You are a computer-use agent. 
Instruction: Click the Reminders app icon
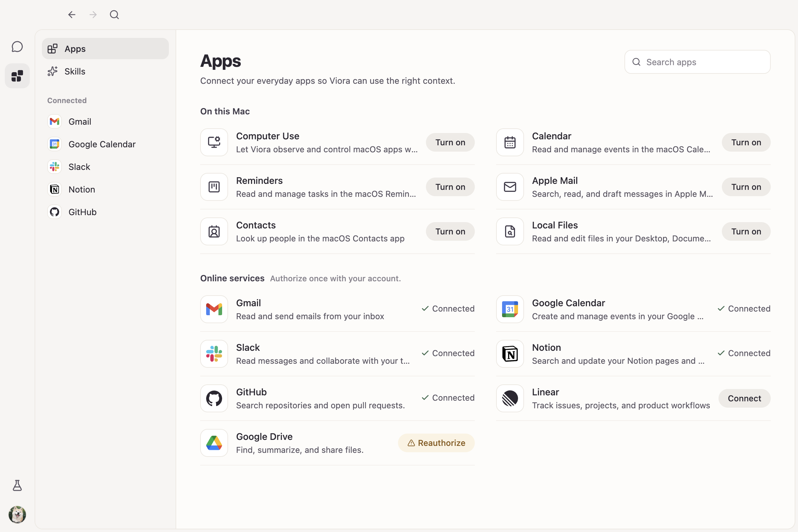(214, 187)
